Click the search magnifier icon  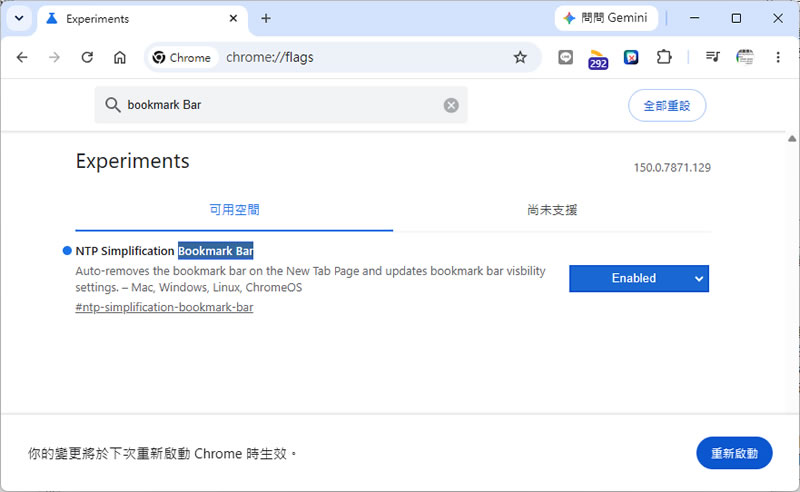[112, 105]
